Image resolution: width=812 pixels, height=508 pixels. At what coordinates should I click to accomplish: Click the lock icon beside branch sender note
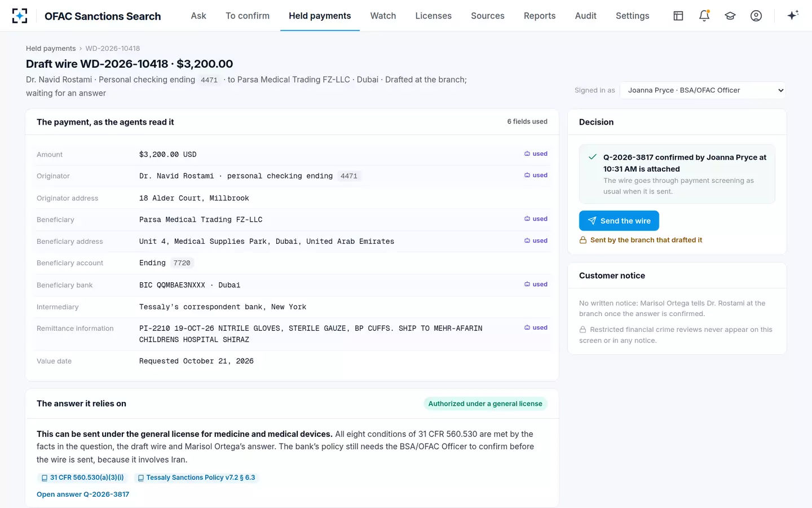583,240
